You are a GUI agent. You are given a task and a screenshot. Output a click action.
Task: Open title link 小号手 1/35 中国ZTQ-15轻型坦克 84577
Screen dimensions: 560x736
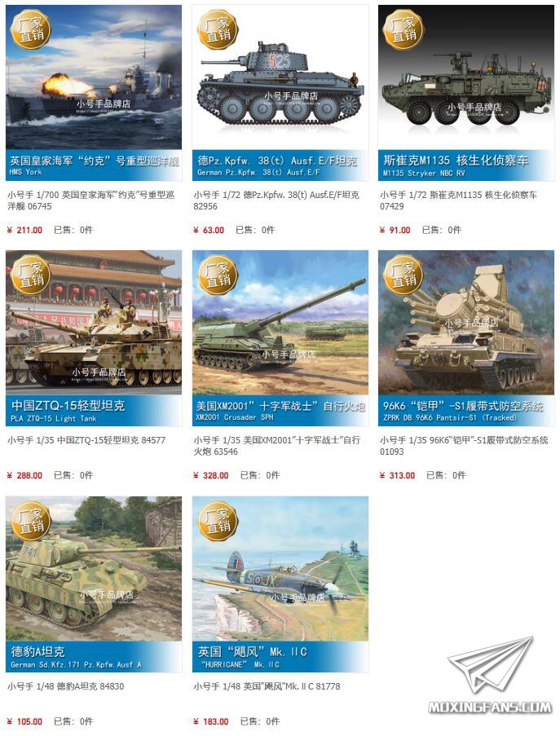[86, 440]
